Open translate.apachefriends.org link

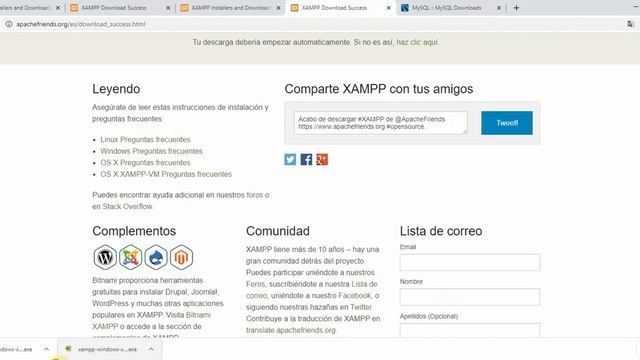[291, 330]
